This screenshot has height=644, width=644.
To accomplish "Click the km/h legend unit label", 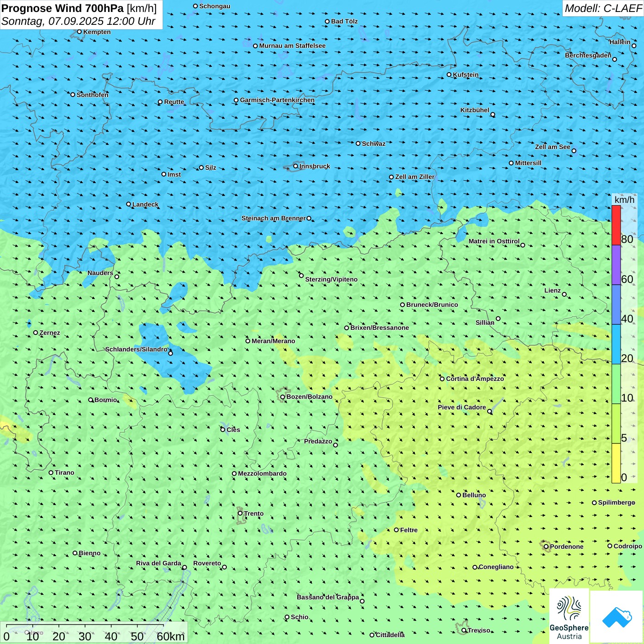I will click(624, 200).
